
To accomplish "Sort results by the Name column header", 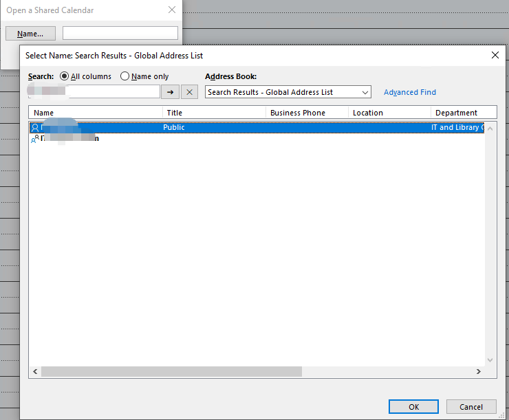I will [96, 113].
